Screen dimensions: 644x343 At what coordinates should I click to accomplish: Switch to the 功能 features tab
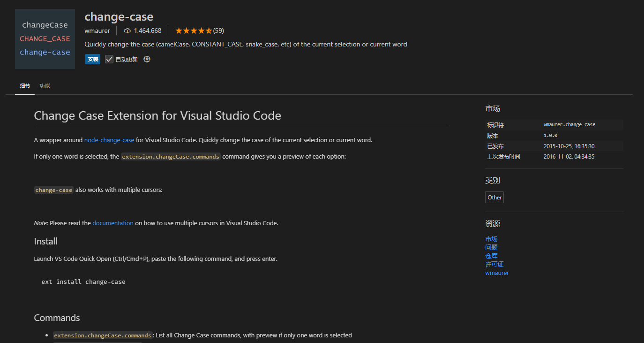click(x=45, y=86)
